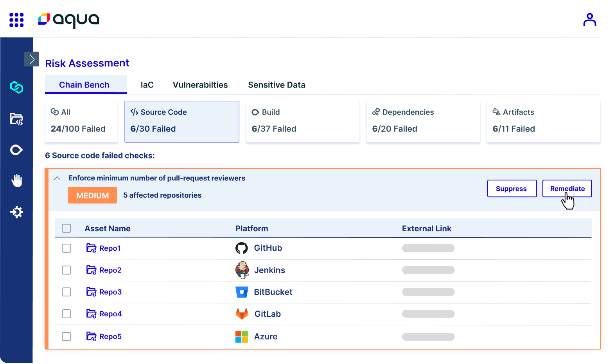Open the settings gear sidebar icon
The width and height of the screenshot is (614, 364).
point(16,212)
